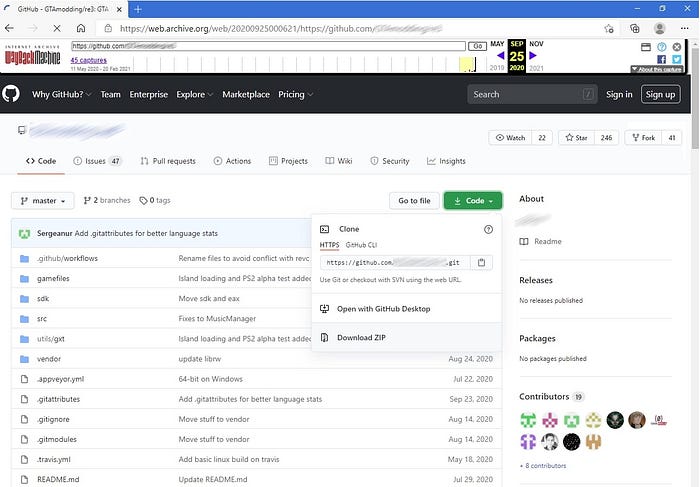
Task: Switch to the Actions tab
Action: click(232, 161)
